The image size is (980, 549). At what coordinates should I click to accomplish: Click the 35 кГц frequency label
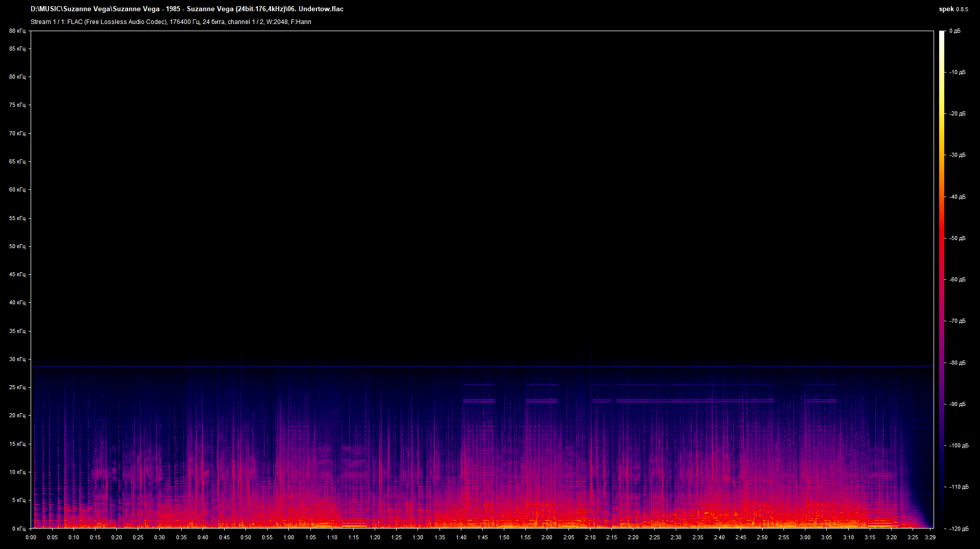(x=17, y=331)
